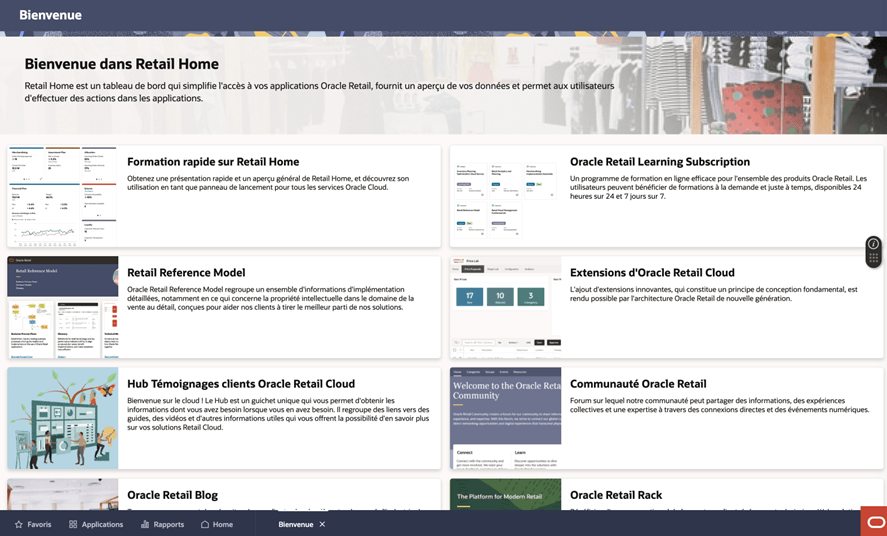The height and width of the screenshot is (536, 887).
Task: Open Formation rapide sur Retail Home
Action: click(213, 162)
